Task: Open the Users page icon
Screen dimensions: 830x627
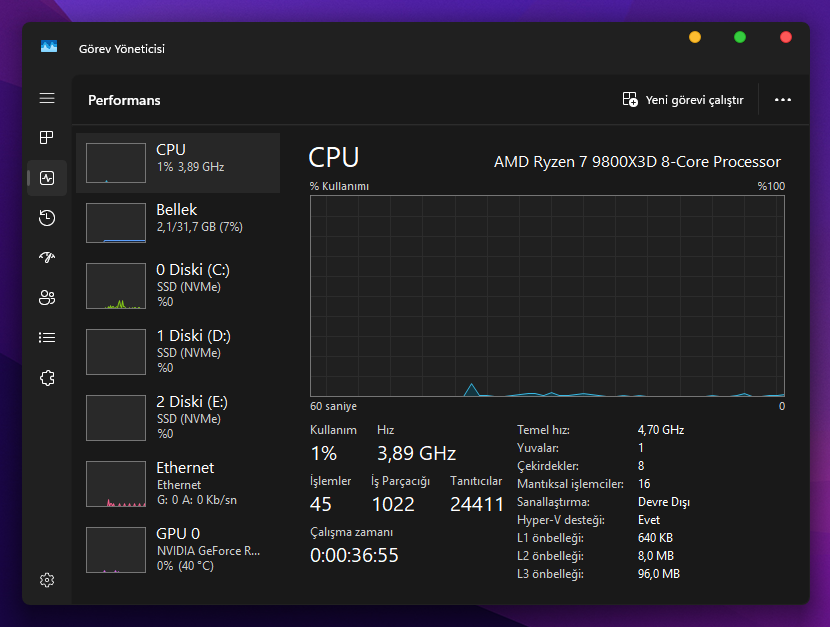Action: coord(47,297)
